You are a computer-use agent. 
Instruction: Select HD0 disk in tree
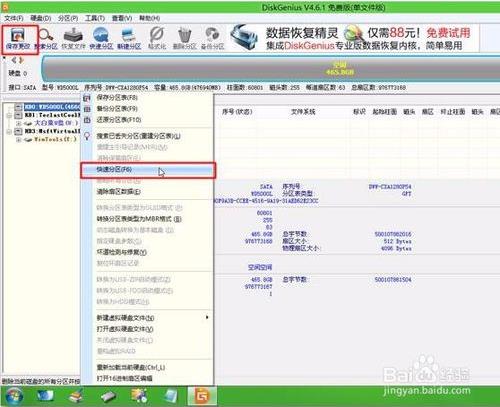coord(52,107)
